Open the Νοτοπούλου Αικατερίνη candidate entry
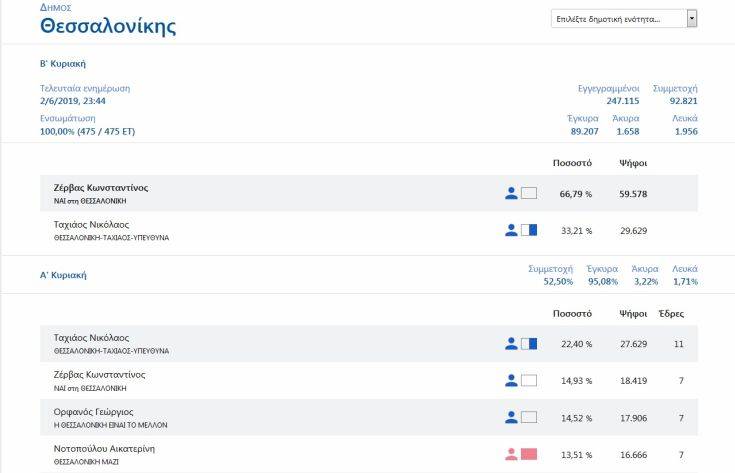 pos(104,449)
